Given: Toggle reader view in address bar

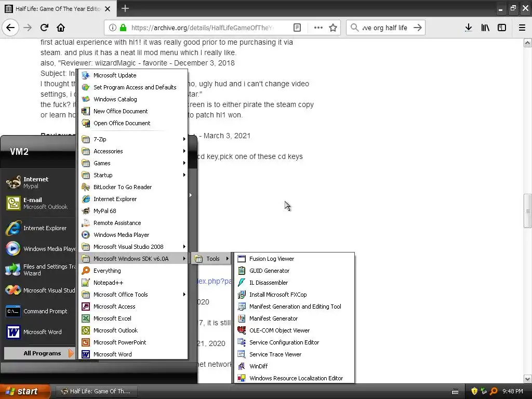Looking at the screenshot, I should tap(297, 28).
